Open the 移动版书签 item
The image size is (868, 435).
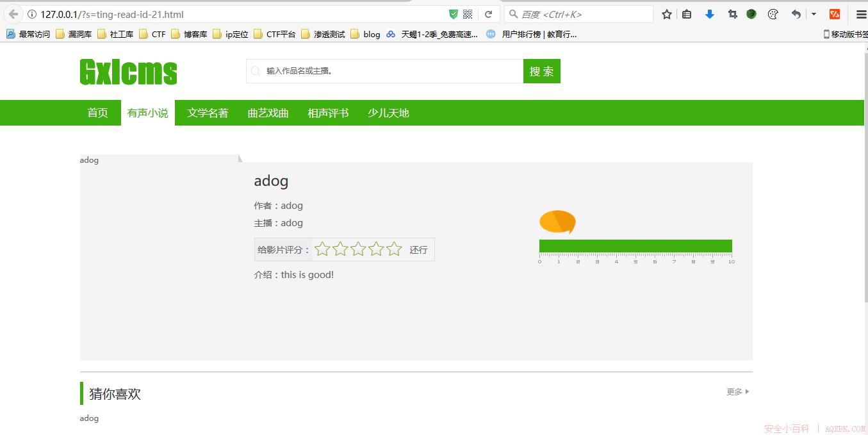[x=845, y=34]
